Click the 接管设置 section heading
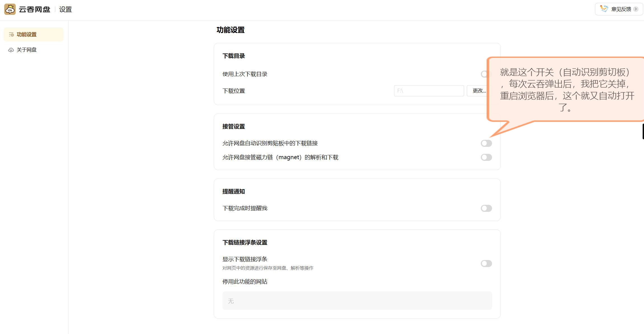The height and width of the screenshot is (334, 644). click(x=233, y=126)
